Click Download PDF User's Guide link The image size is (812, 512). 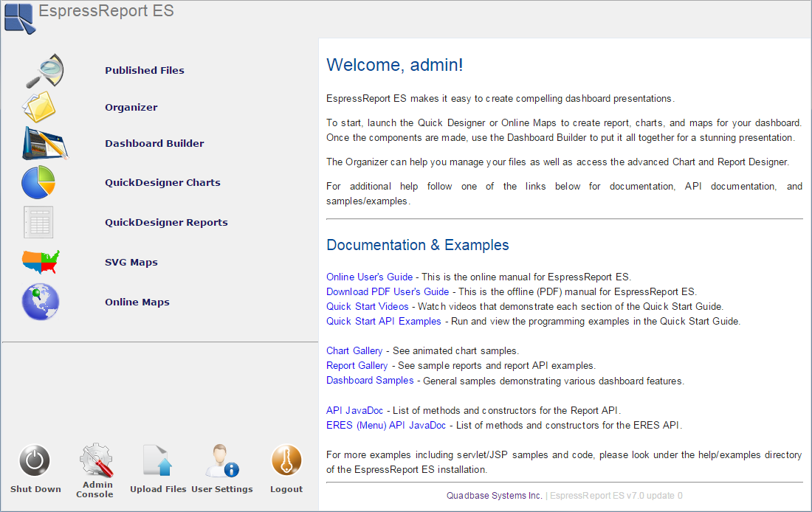388,291
